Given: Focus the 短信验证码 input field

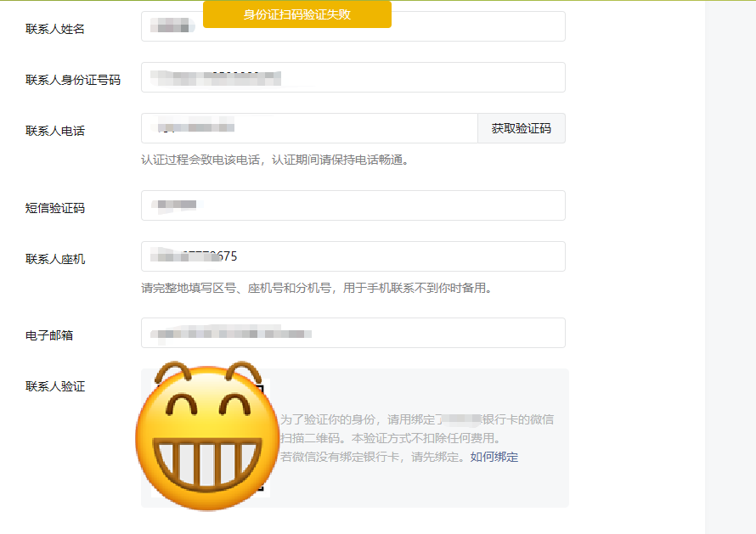Looking at the screenshot, I should coord(353,205).
